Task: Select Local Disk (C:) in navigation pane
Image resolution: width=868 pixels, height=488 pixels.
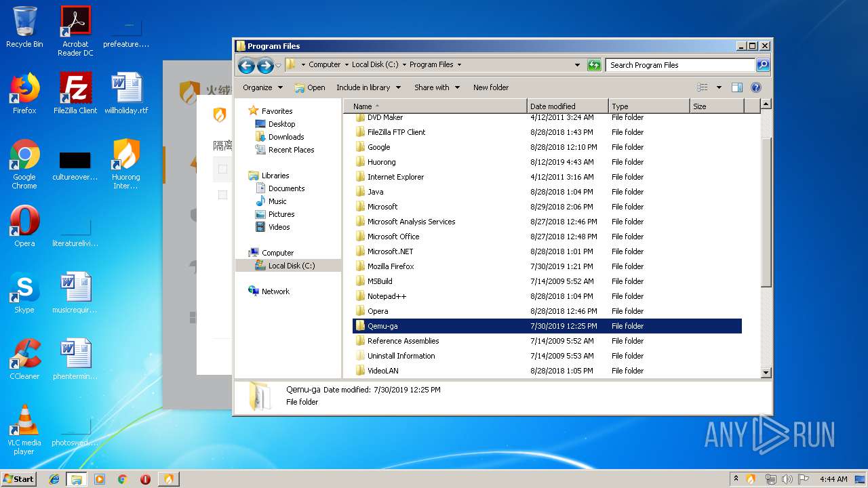Action: pos(288,266)
